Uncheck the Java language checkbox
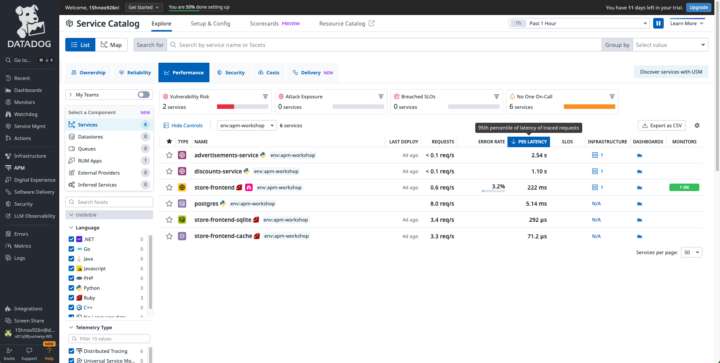This screenshot has height=363, width=720. click(71, 259)
